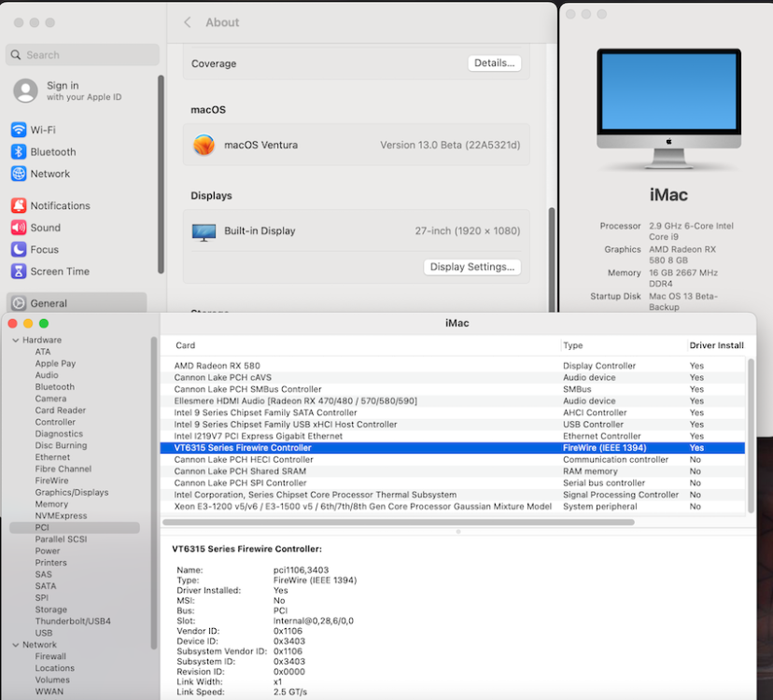773x700 pixels.
Task: Click System Settings sidebar scrollbar
Action: 161,174
